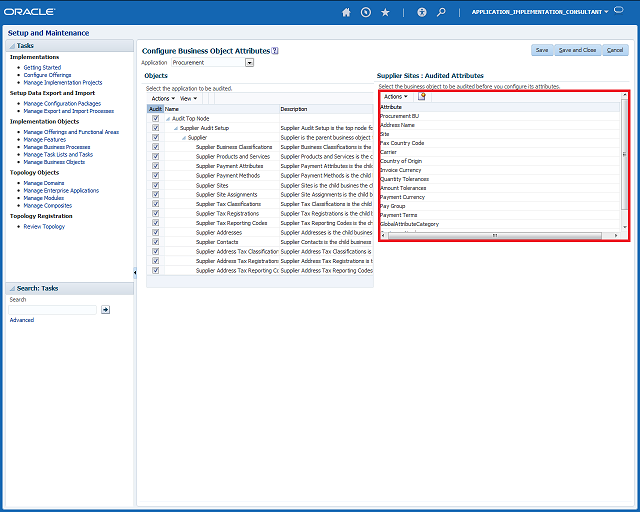Click the Oracle logo
The width and height of the screenshot is (640, 512).
coord(29,12)
